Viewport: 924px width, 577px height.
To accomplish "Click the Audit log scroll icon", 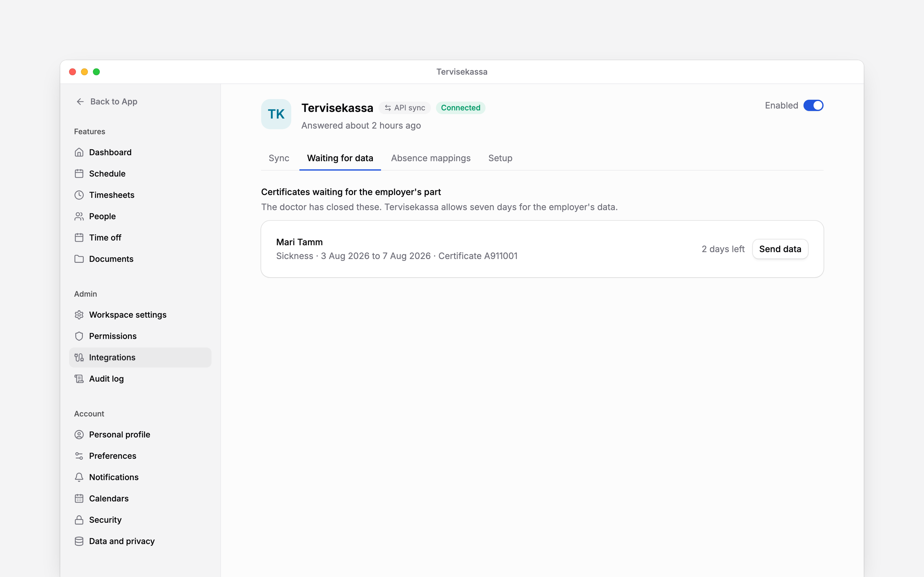I will (x=79, y=379).
